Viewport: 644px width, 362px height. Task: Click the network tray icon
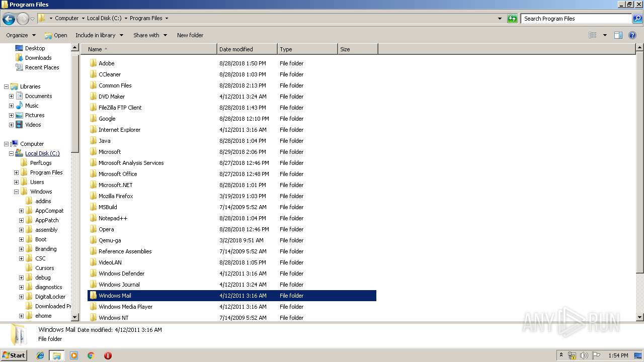click(572, 355)
